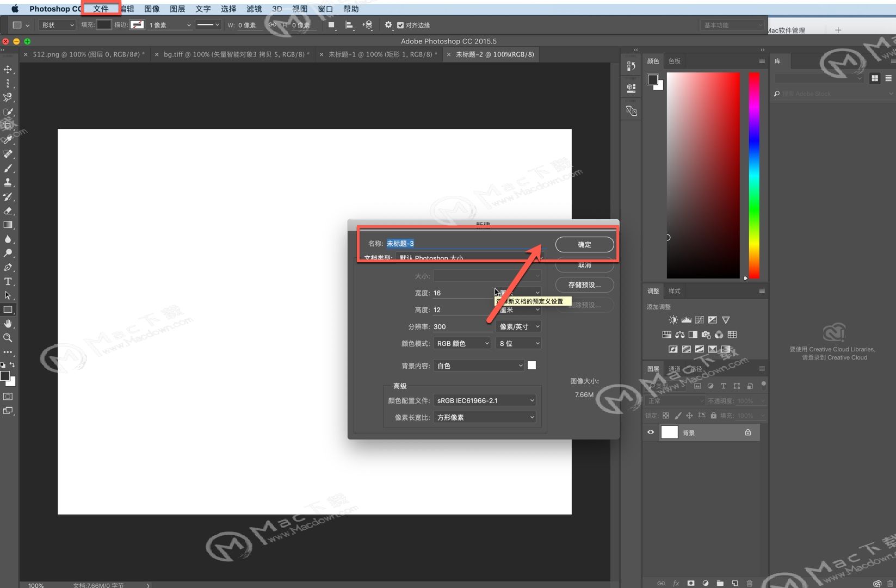The width and height of the screenshot is (896, 588).
Task: Toggle the Background layer lock icon
Action: [x=748, y=432]
